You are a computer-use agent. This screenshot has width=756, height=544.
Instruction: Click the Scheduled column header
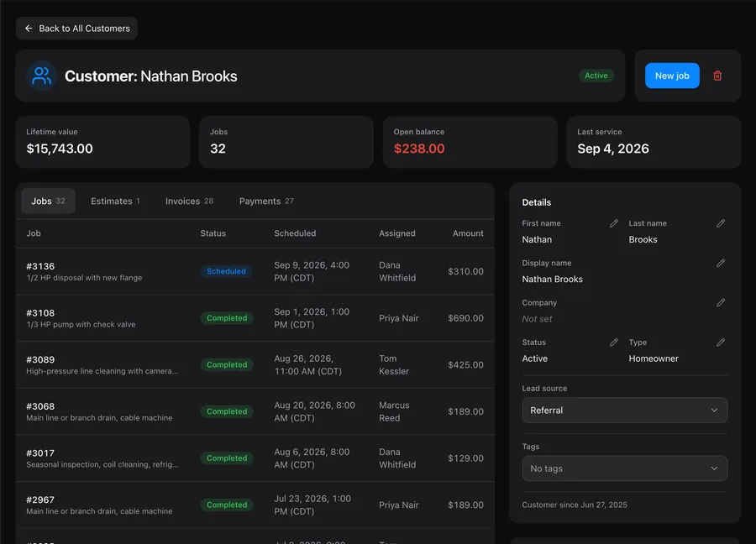click(x=295, y=233)
